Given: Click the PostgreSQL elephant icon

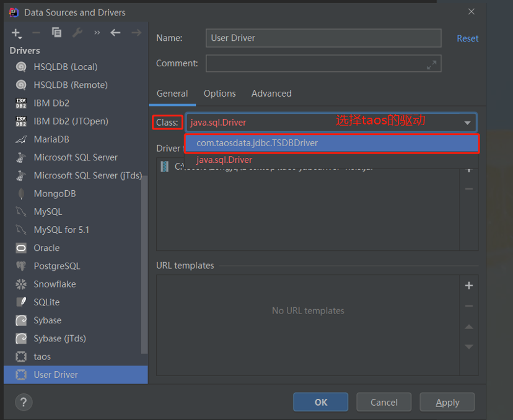Looking at the screenshot, I should pos(21,266).
